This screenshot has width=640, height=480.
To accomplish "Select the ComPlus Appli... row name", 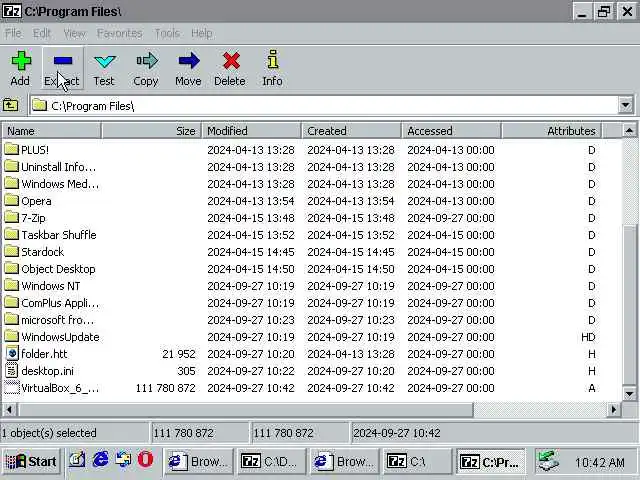I will [x=60, y=303].
